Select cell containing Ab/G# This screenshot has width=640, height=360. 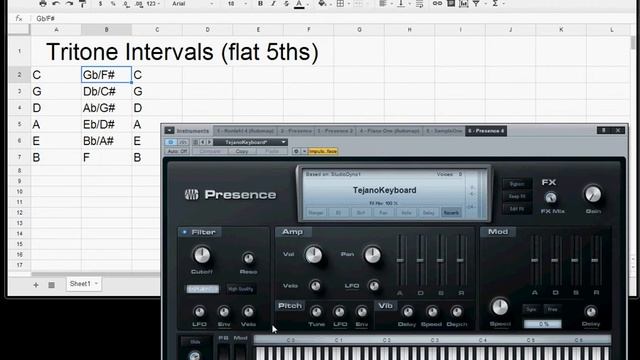[x=106, y=108]
